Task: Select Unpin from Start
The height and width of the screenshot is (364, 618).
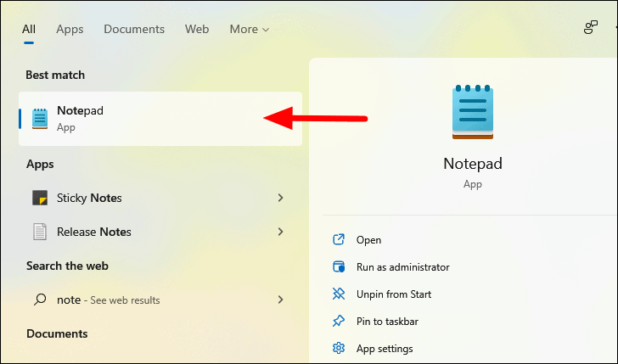Action: click(x=394, y=294)
